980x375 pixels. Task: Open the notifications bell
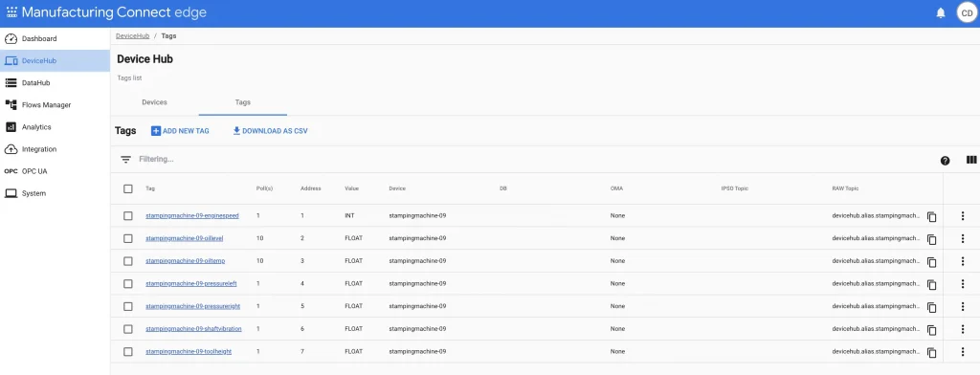point(941,13)
